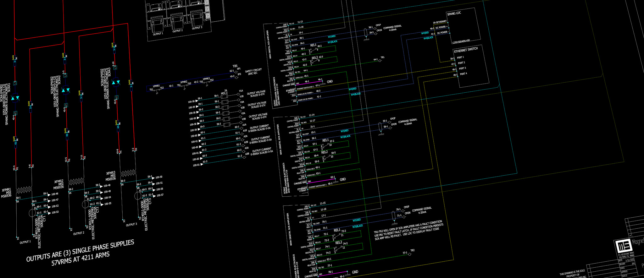Click the 'A1B' terminal label
The width and height of the screenshot is (644, 278).
245,130
